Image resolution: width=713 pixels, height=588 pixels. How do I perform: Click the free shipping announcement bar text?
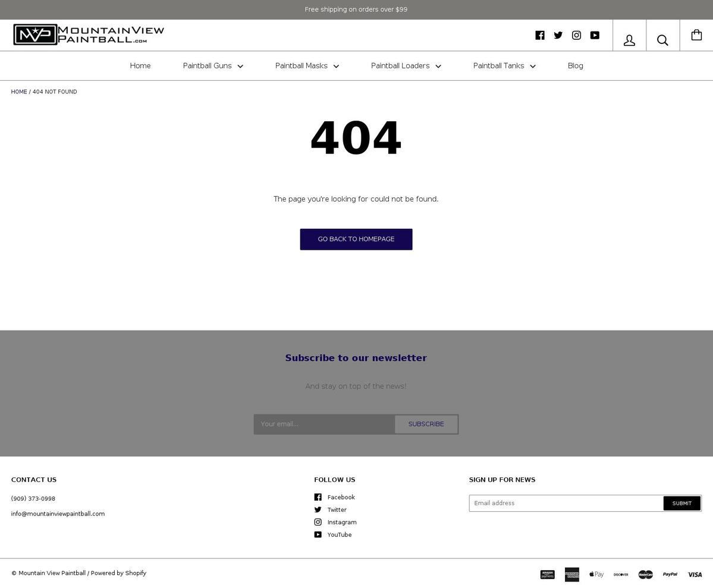click(356, 10)
